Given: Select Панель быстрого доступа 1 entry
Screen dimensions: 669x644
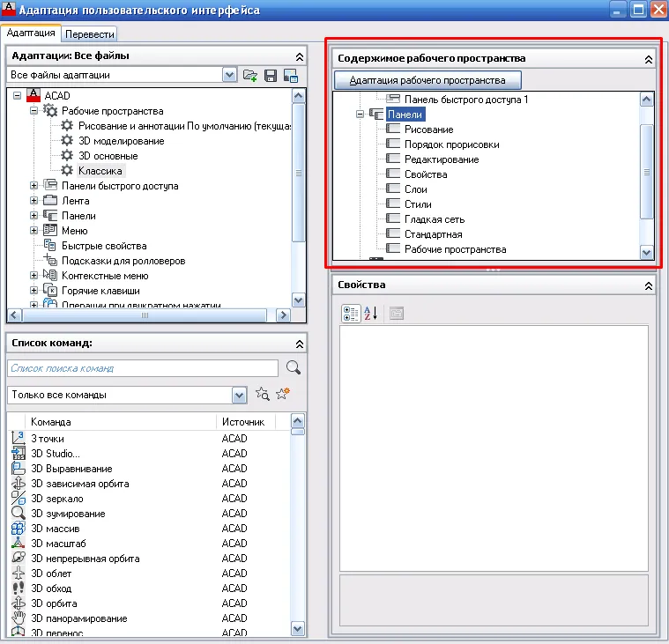Looking at the screenshot, I should click(466, 100).
